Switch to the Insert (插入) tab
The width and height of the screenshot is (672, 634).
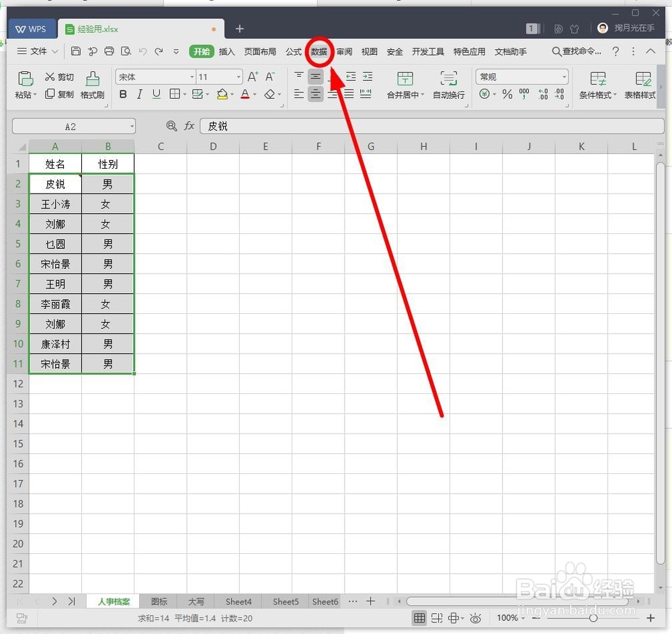click(226, 52)
